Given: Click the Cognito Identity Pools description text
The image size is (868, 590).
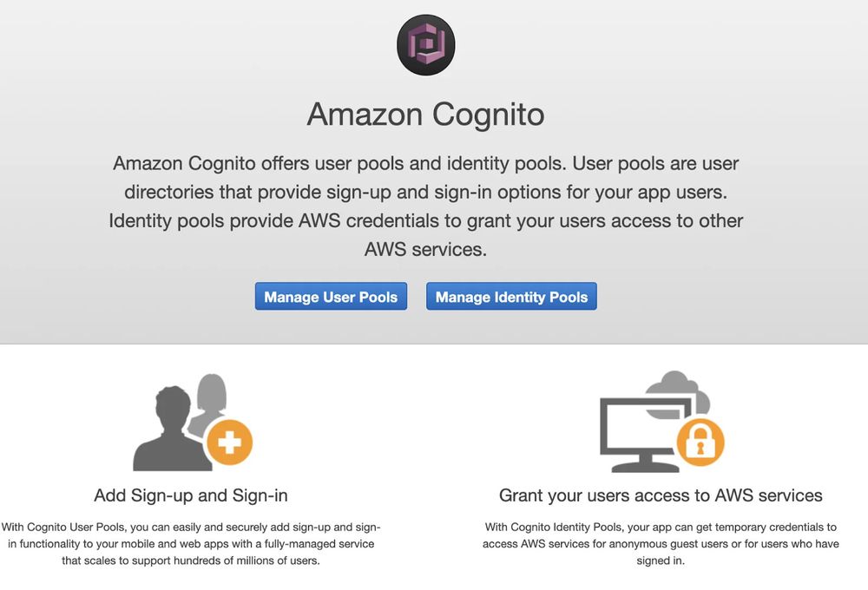Looking at the screenshot, I should (x=661, y=544).
